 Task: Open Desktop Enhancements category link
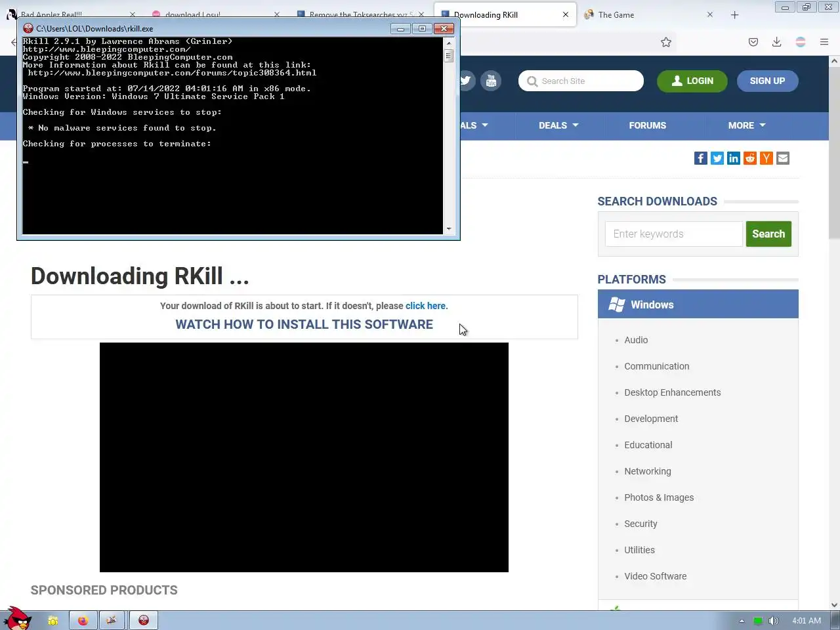673,392
